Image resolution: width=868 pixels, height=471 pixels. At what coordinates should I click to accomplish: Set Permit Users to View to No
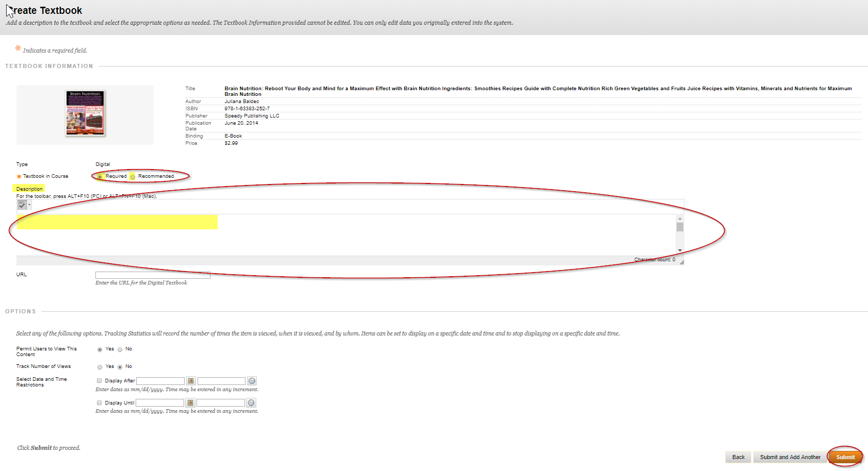pos(120,349)
